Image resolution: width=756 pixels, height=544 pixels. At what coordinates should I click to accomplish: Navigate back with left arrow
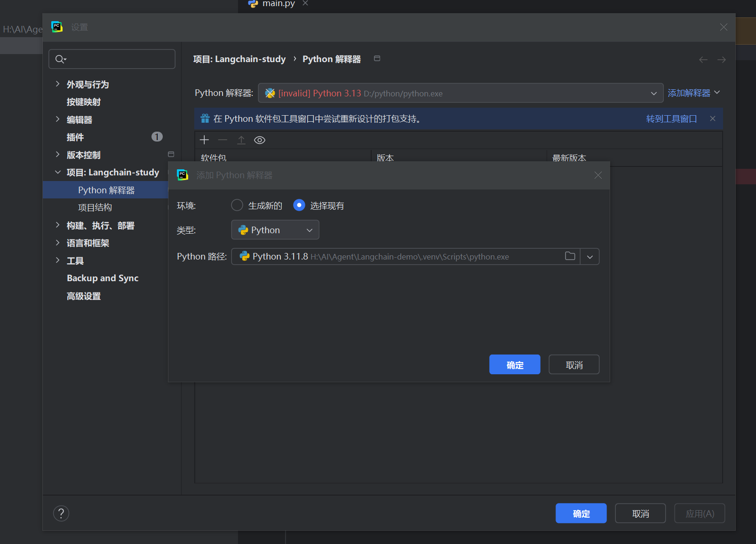pyautogui.click(x=703, y=60)
